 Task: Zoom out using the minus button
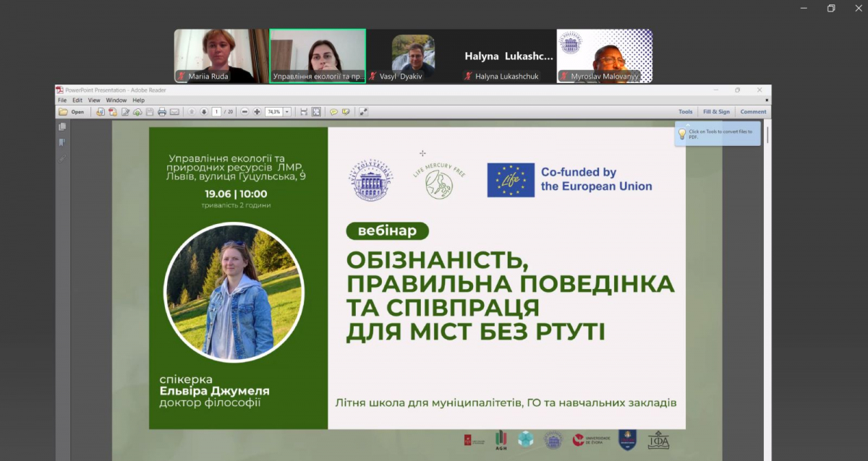245,112
